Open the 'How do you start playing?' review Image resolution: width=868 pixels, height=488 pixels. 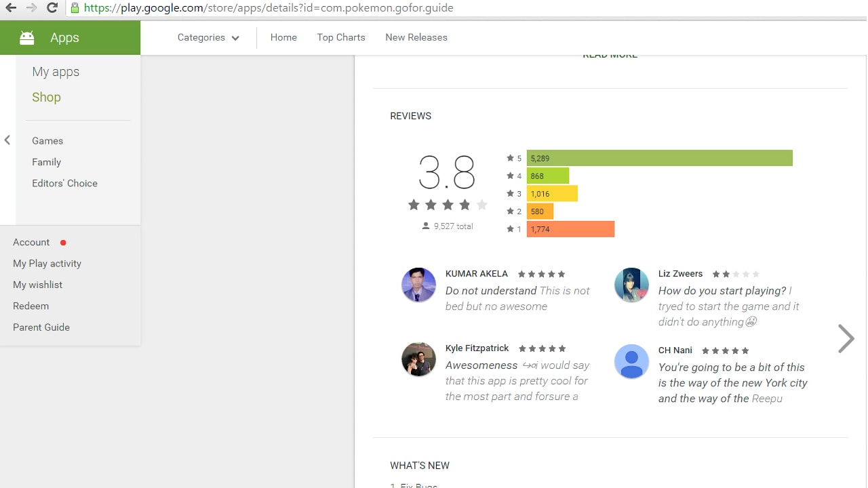click(729, 306)
